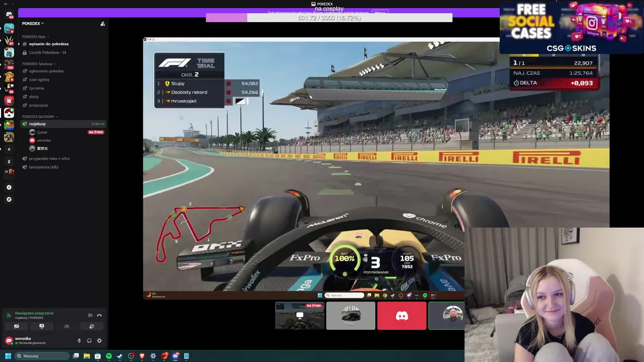Toggle the camera on button

point(16,326)
